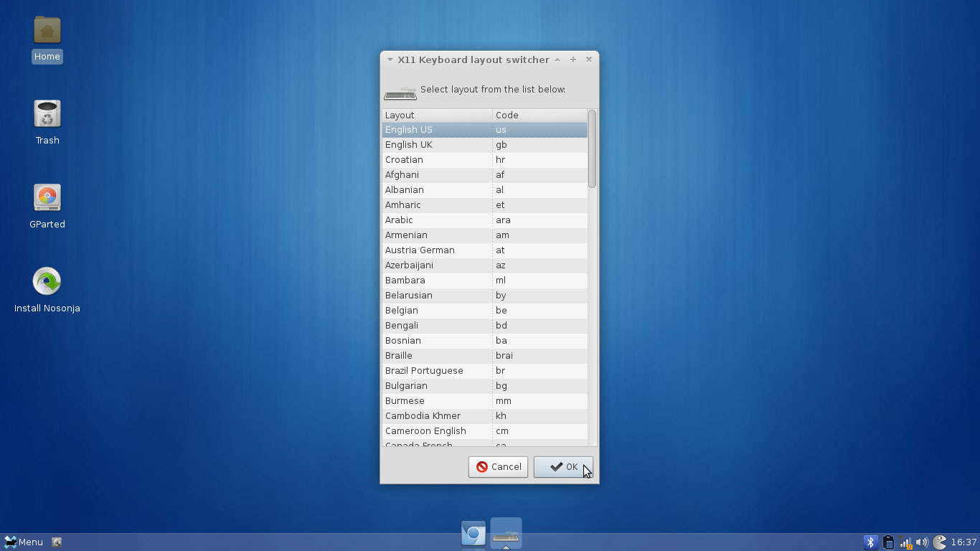Viewport: 980px width, 551px height.
Task: Sort the list by Layout column header
Action: [436, 115]
